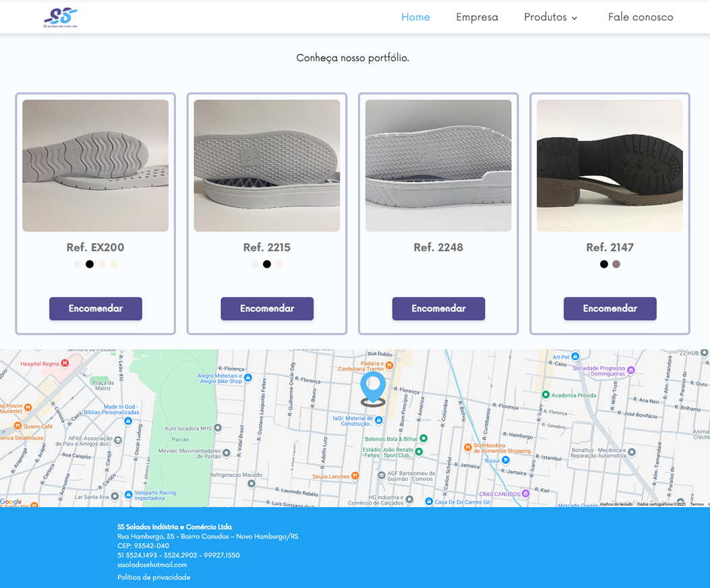Click the Ref. 2215 title

pyautogui.click(x=267, y=247)
